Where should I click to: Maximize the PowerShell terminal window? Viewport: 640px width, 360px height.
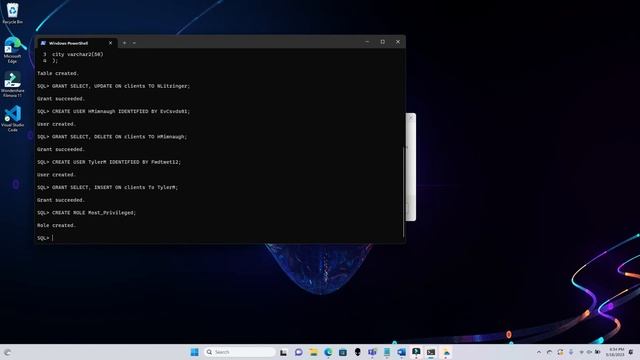click(382, 42)
